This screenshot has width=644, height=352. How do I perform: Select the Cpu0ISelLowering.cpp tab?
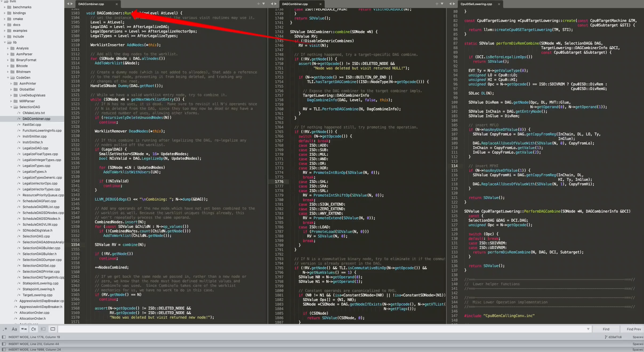tap(480, 4)
